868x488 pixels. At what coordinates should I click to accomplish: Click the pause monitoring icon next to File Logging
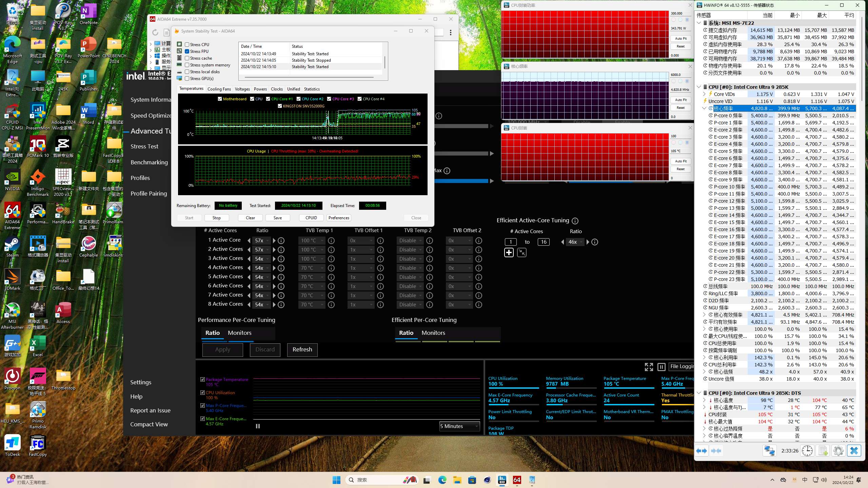click(x=661, y=367)
